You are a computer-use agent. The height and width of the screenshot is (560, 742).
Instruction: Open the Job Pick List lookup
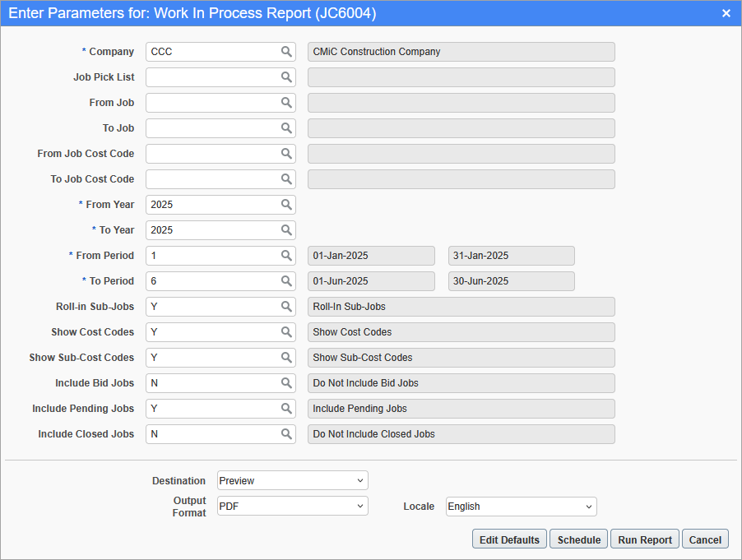pyautogui.click(x=287, y=76)
